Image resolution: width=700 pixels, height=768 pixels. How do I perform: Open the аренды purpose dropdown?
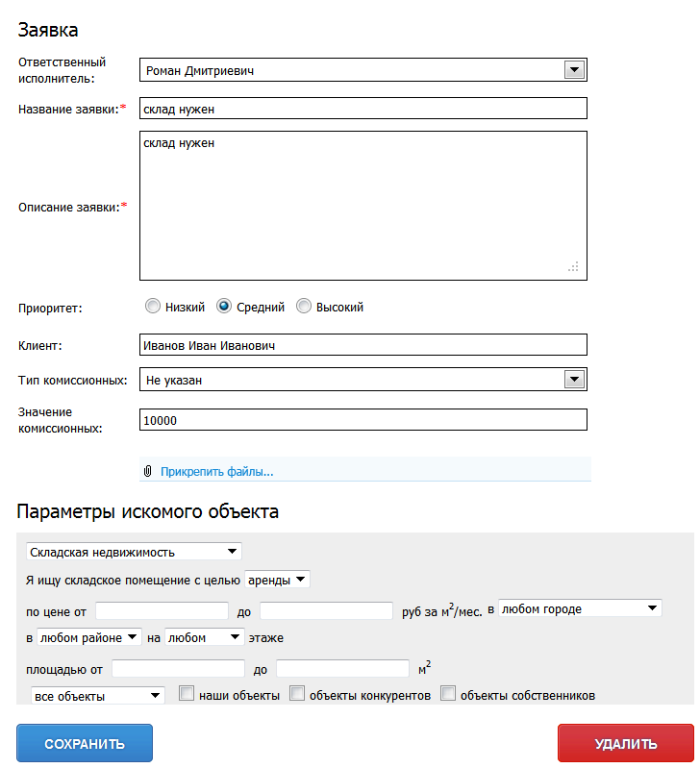[277, 580]
